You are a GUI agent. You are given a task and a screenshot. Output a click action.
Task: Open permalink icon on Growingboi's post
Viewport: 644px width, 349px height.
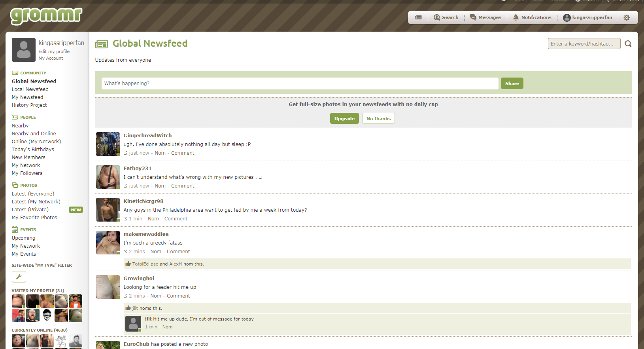coord(125,296)
